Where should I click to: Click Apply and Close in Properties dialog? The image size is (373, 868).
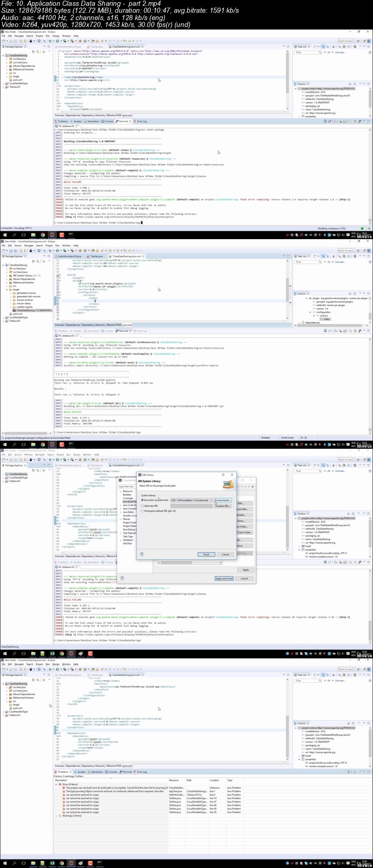(224, 578)
